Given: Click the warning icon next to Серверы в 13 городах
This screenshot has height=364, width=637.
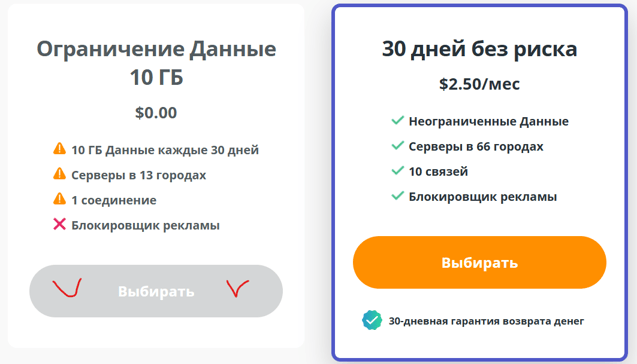Looking at the screenshot, I should (59, 174).
